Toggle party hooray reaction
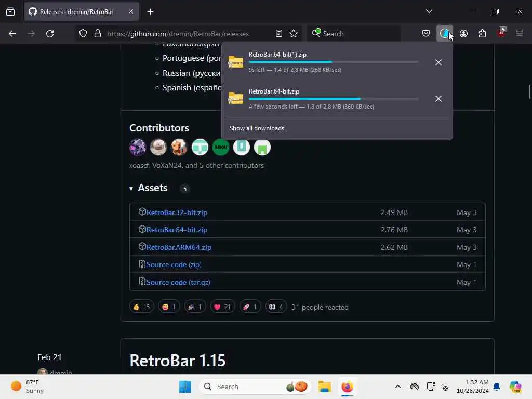Image resolution: width=532 pixels, height=399 pixels. click(x=195, y=307)
